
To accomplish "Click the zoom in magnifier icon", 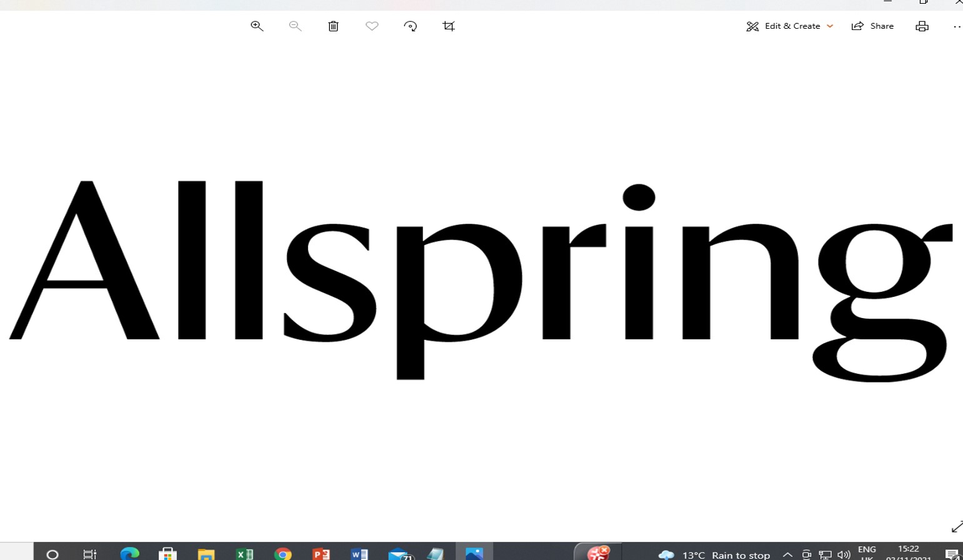I will tap(257, 26).
